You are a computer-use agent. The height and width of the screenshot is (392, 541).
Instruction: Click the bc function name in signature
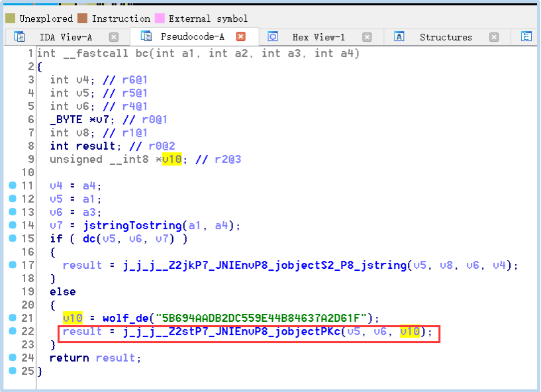(x=142, y=53)
